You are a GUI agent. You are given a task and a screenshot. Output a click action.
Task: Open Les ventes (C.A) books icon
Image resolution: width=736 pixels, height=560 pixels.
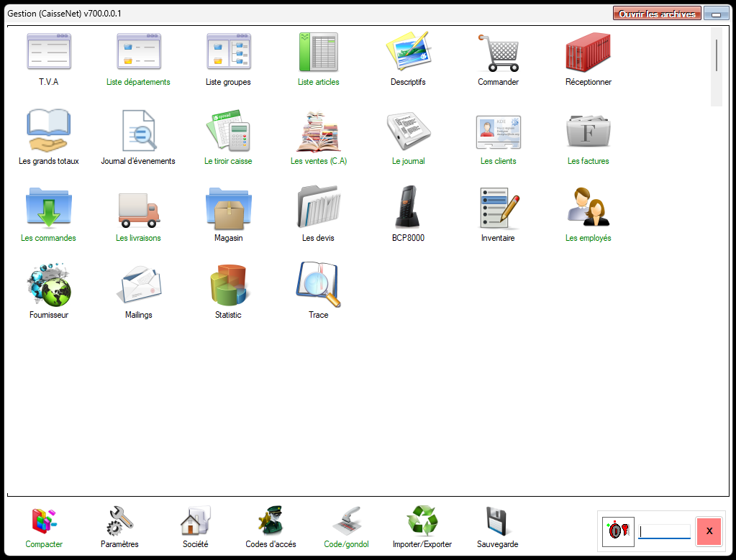(318, 132)
